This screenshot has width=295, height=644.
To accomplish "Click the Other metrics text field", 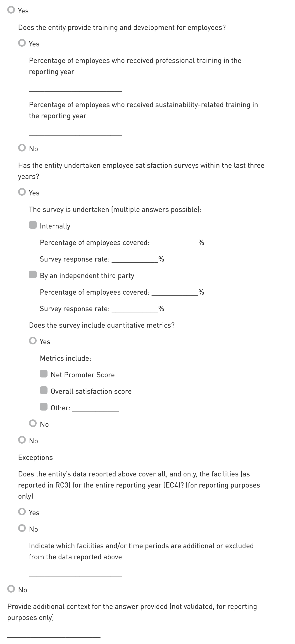I will pyautogui.click(x=96, y=408).
